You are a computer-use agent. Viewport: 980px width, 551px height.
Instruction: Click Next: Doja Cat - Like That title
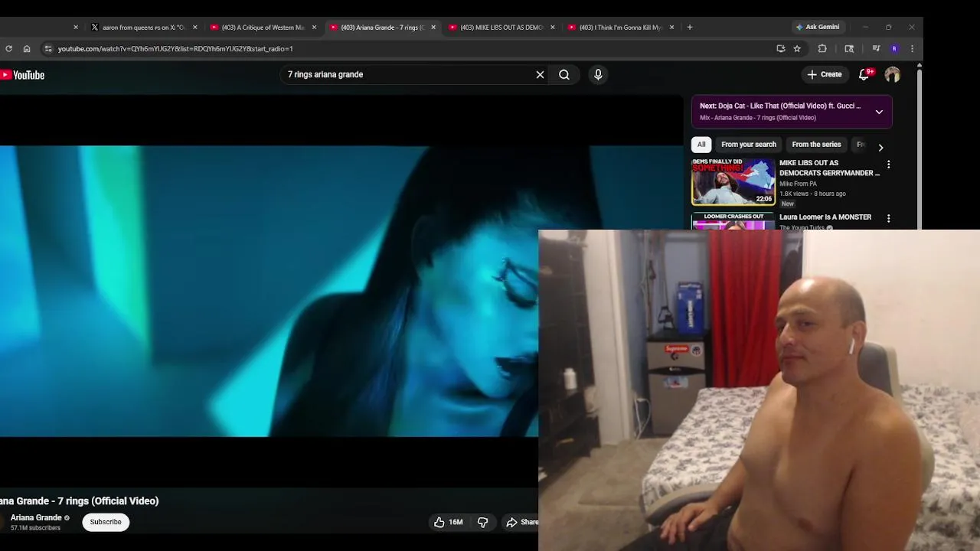click(780, 106)
